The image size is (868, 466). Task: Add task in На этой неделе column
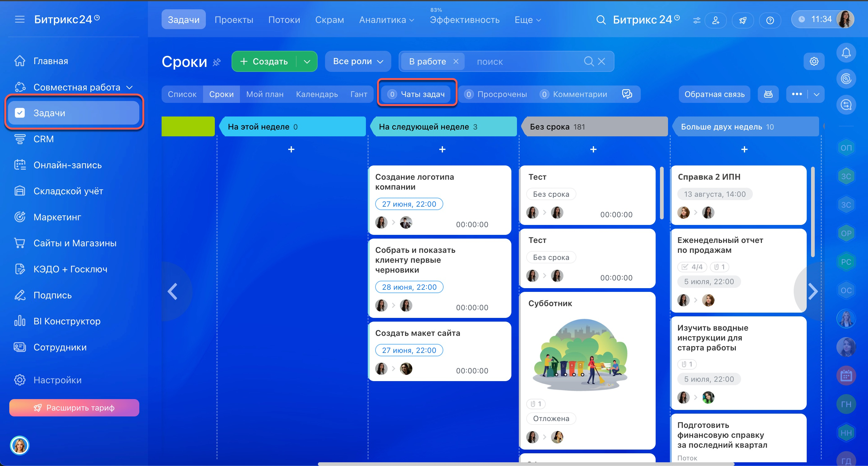point(292,149)
